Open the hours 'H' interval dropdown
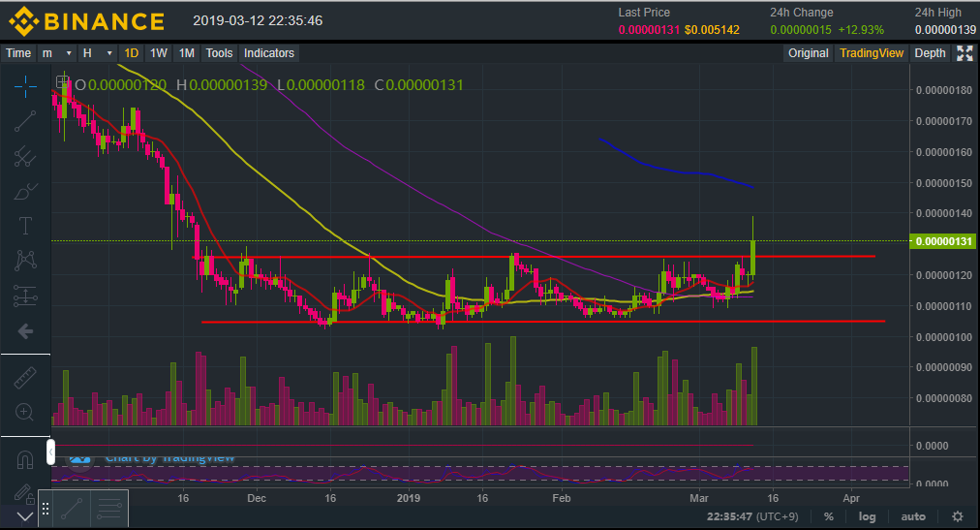Image resolution: width=980 pixels, height=530 pixels. tap(97, 53)
